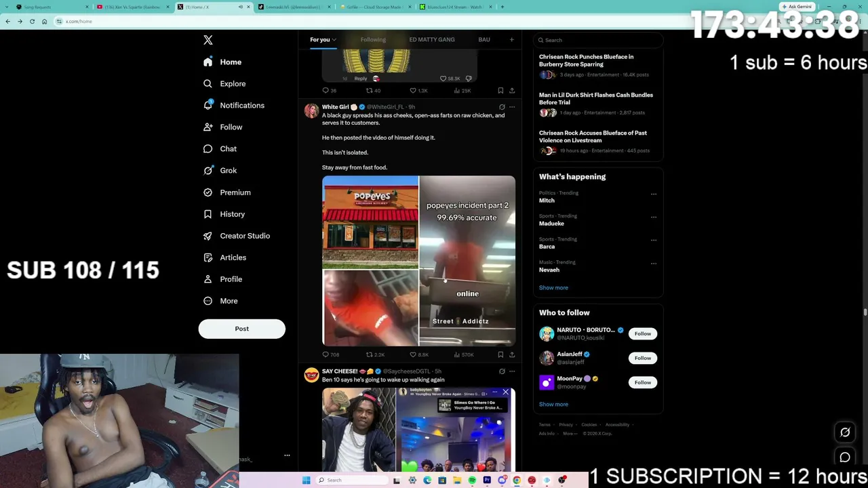Viewport: 868px width, 488px height.
Task: Go to Profile page
Action: click(222, 279)
